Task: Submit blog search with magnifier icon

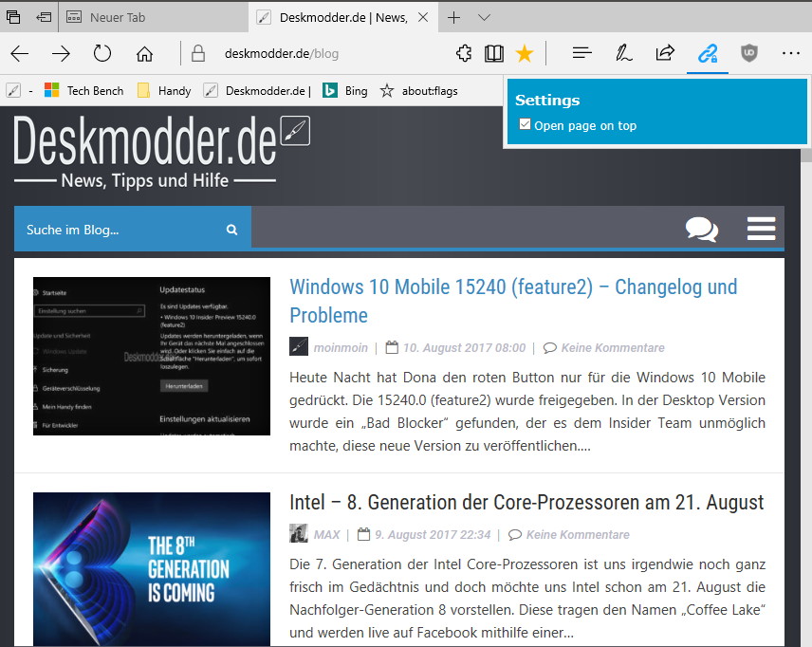Action: [232, 230]
